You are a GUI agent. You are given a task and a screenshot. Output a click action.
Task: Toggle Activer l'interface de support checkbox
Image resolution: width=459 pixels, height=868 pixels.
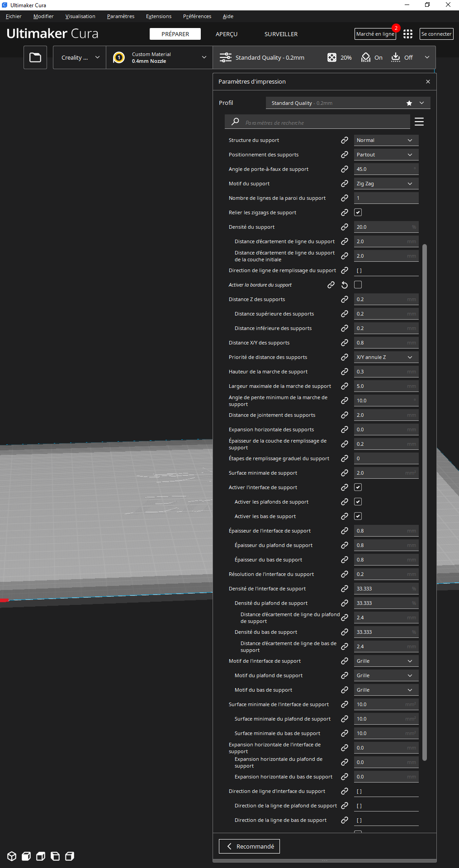click(358, 487)
